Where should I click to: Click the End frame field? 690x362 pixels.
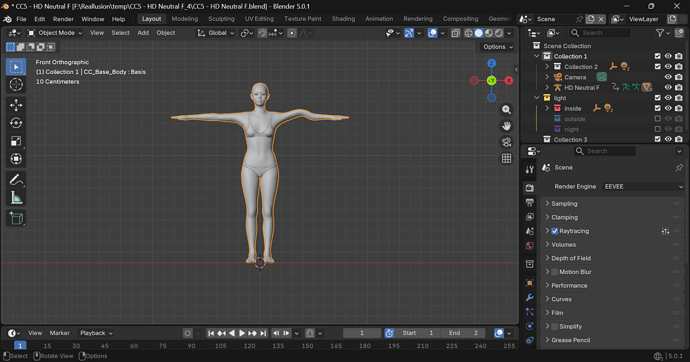[463, 333]
